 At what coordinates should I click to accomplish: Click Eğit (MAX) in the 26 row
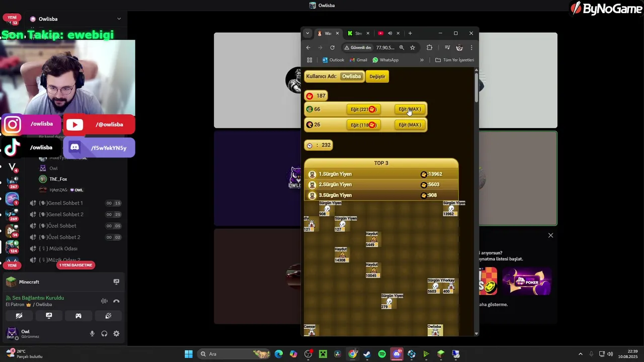click(410, 125)
